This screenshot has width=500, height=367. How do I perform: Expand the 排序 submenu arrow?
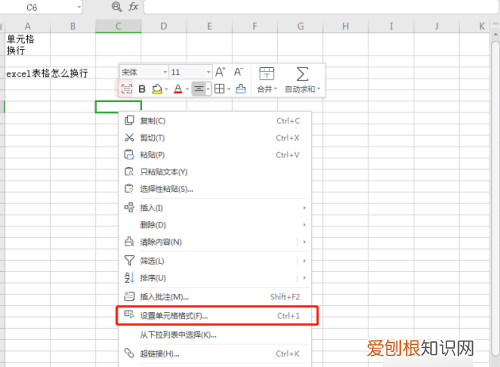coord(304,278)
